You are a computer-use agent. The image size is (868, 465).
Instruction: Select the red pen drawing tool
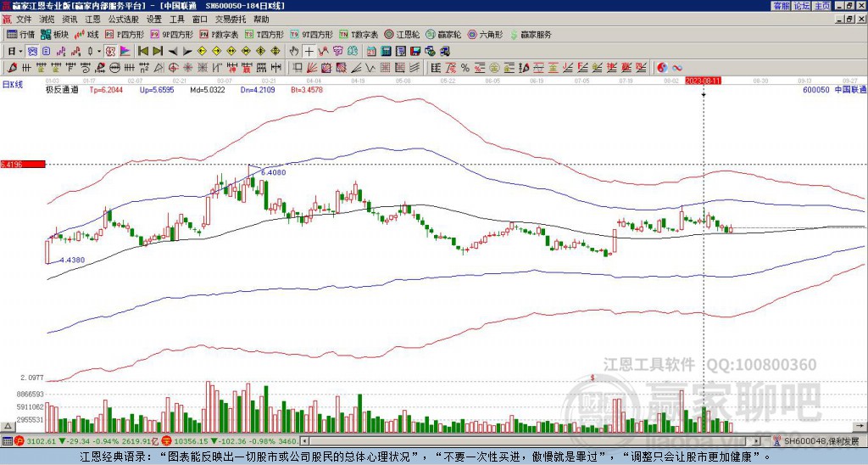pos(12,68)
